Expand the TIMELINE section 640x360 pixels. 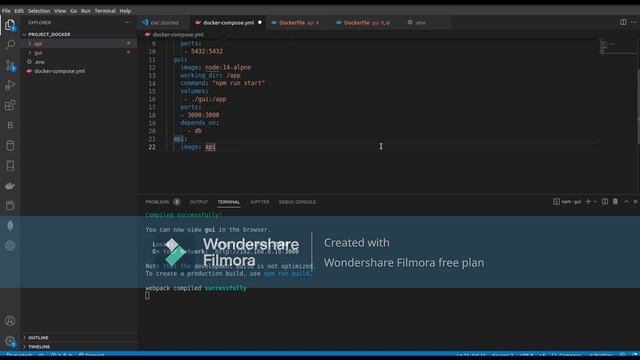point(39,347)
